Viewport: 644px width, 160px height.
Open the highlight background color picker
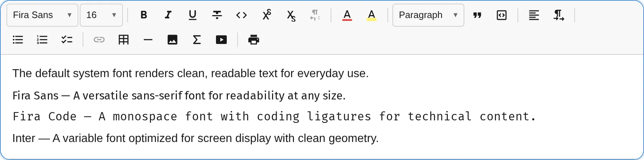pos(372,15)
